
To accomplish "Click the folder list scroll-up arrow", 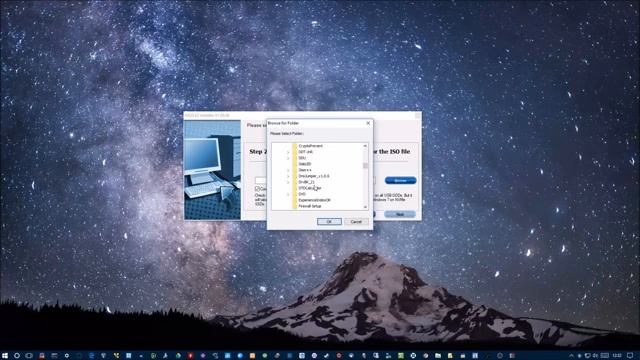I will tap(365, 146).
